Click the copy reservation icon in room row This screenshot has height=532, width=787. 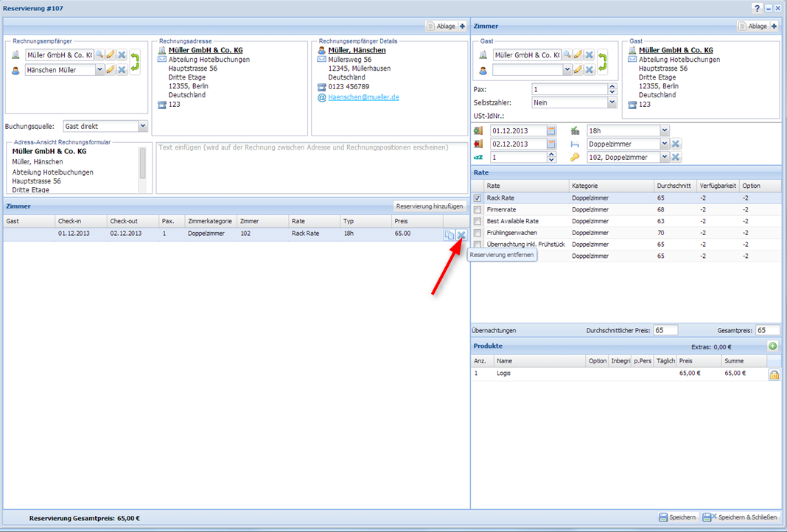click(x=449, y=235)
